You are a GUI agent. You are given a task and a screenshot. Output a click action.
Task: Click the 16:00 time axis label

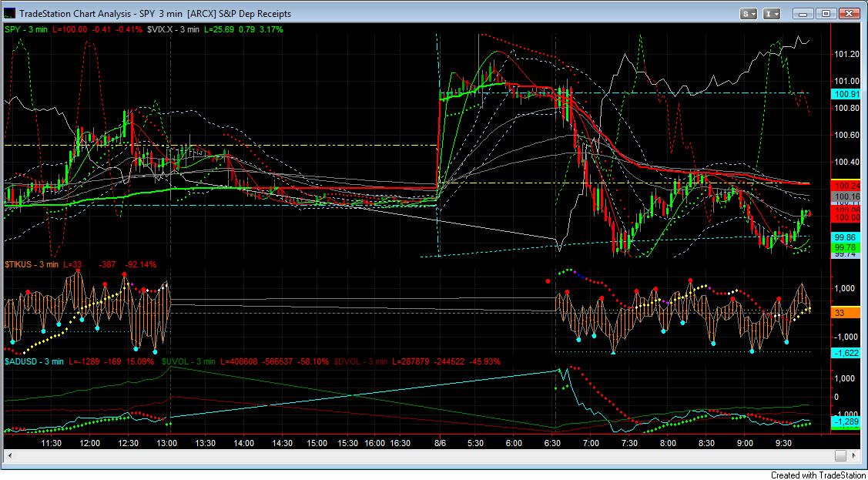coord(375,443)
